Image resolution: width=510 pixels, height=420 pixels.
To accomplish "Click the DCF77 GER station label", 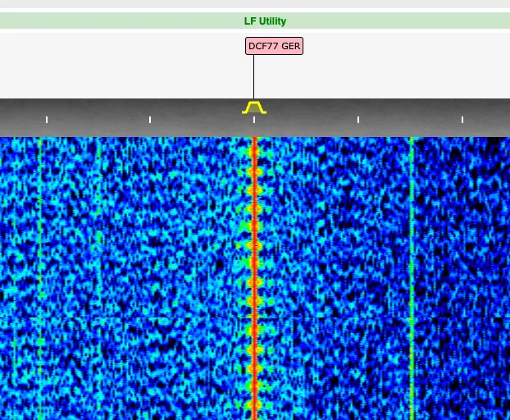I will pyautogui.click(x=274, y=46).
